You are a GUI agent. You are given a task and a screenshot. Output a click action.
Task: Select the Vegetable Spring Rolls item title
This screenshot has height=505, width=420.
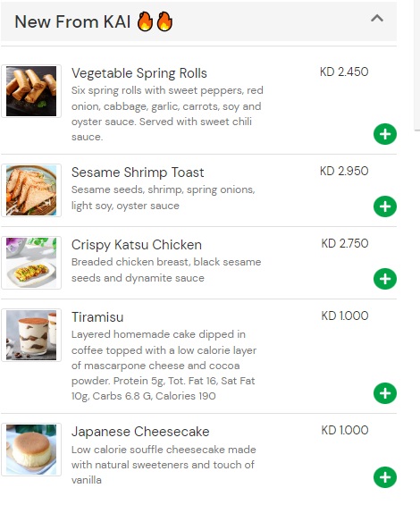pyautogui.click(x=139, y=73)
